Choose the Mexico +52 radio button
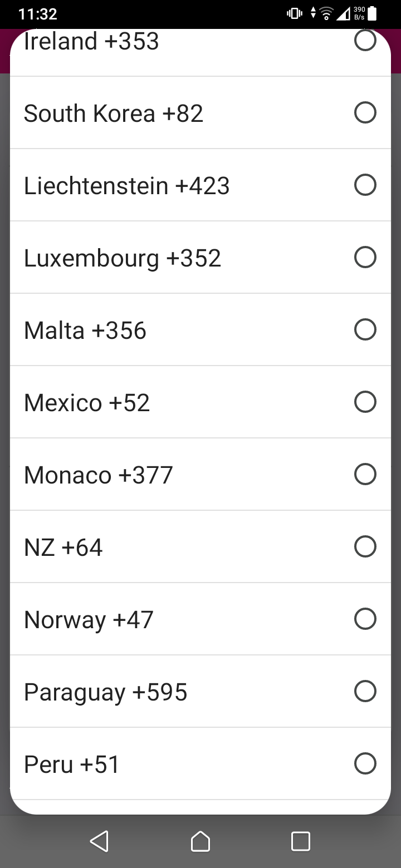The image size is (401, 868). pos(365,402)
